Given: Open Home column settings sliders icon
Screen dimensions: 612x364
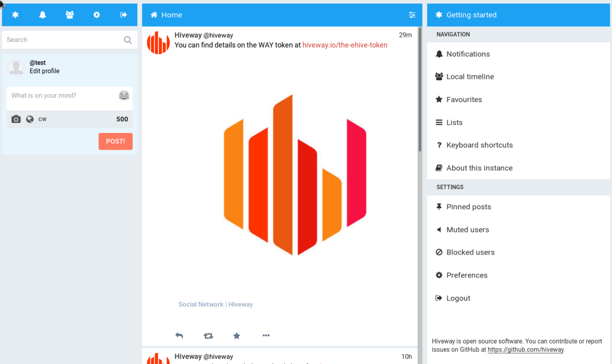Looking at the screenshot, I should pos(412,15).
